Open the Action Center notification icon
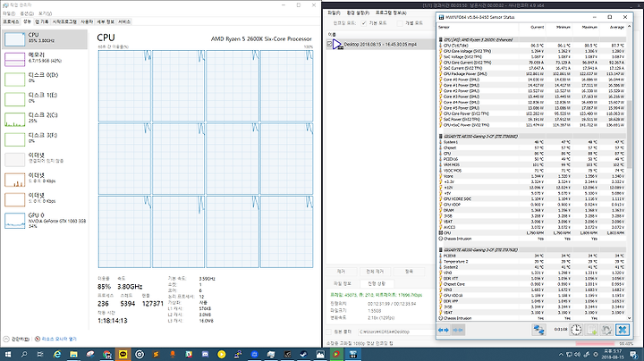This screenshot has height=361, width=644. [635, 355]
